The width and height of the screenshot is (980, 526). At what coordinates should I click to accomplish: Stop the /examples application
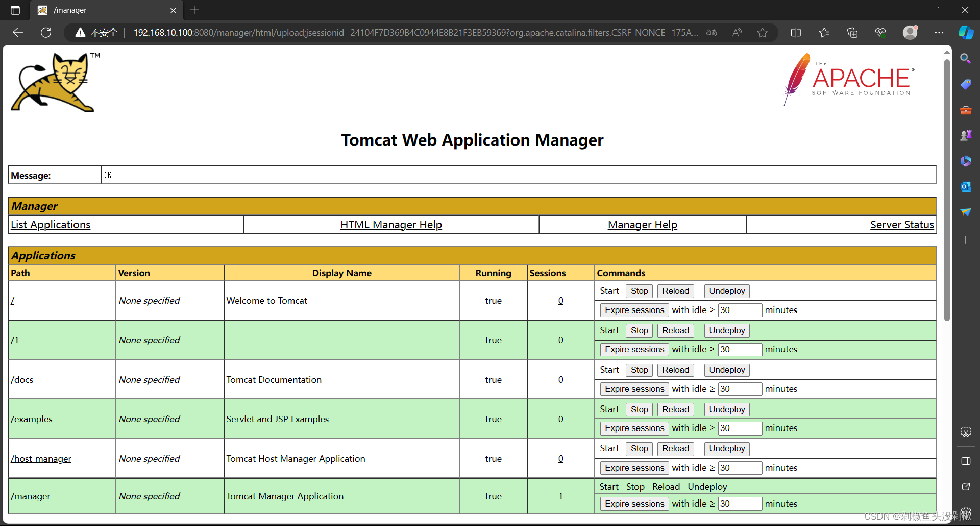click(x=639, y=410)
